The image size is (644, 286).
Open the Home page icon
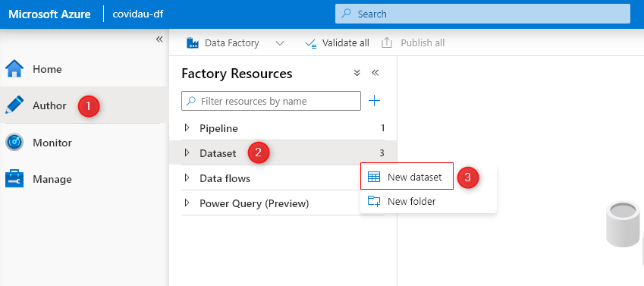click(14, 69)
